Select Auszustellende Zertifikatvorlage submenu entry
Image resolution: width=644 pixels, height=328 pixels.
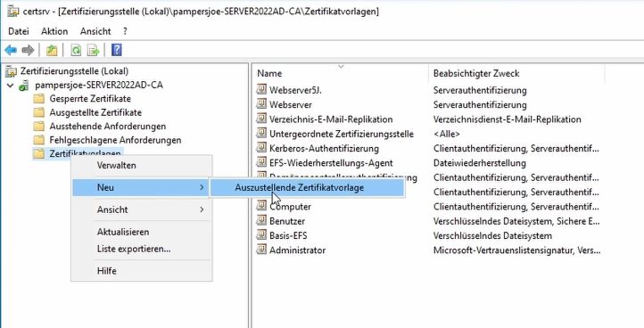point(307,187)
